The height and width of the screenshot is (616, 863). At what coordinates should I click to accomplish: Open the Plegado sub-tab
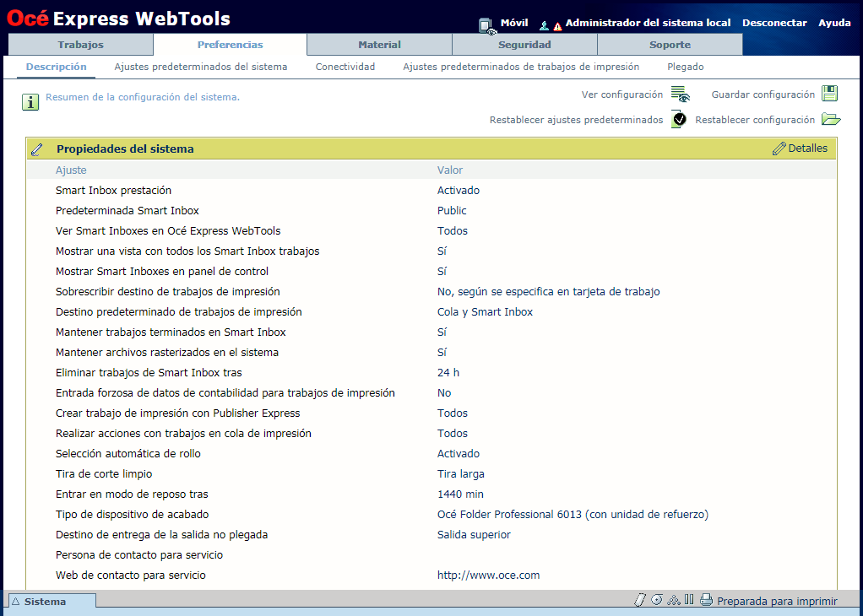(x=685, y=67)
